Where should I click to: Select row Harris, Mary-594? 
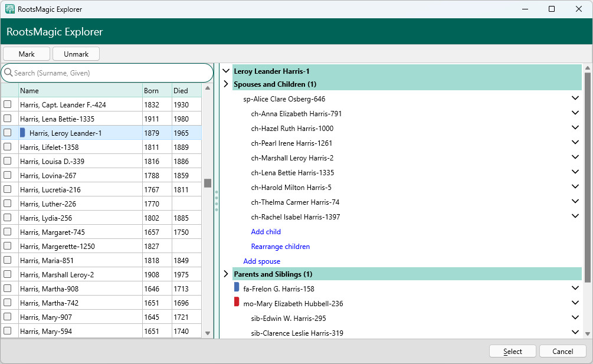click(101, 331)
